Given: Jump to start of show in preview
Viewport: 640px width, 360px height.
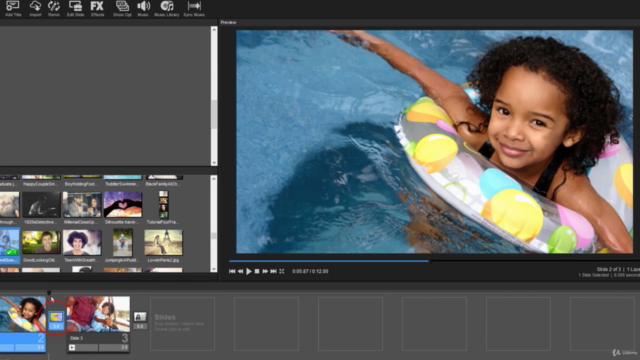Looking at the screenshot, I should pyautogui.click(x=232, y=271).
